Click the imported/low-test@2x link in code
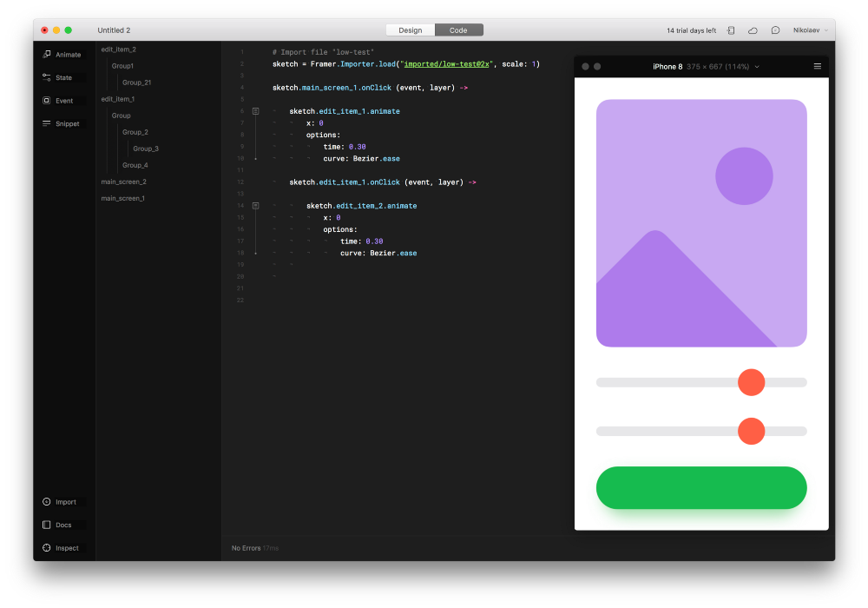This screenshot has height=608, width=868. 446,64
